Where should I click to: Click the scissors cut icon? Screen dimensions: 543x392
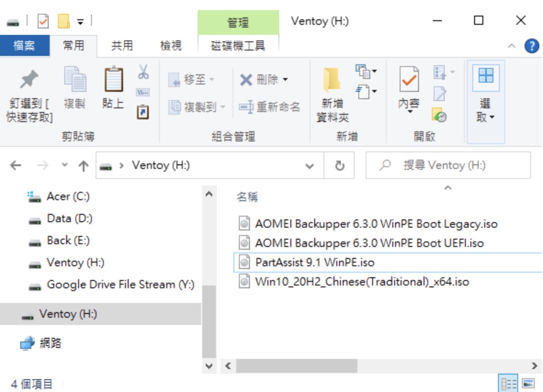[143, 72]
